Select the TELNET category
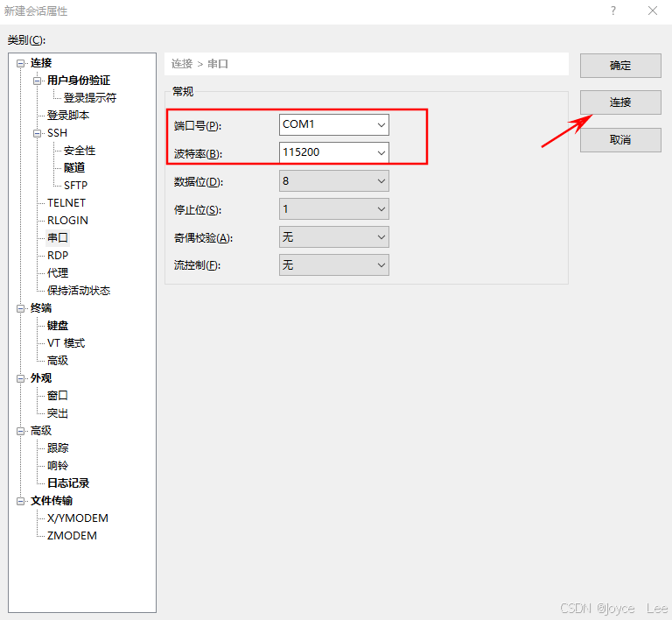Viewport: 672px width, 620px height. (x=66, y=203)
